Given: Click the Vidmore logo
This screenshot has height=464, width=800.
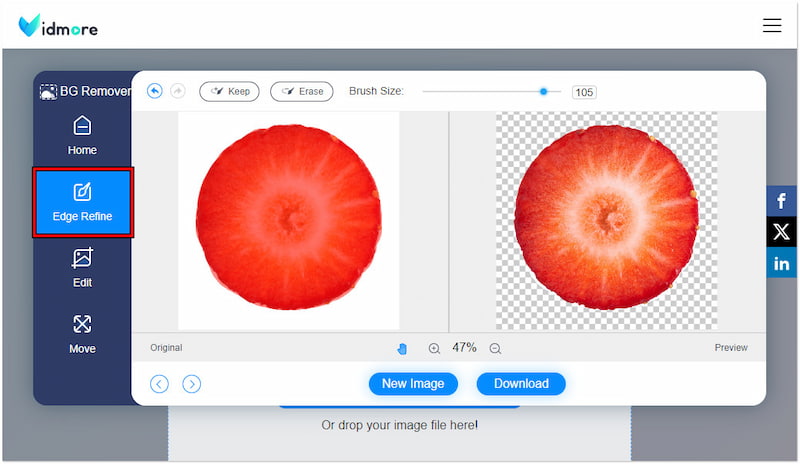Looking at the screenshot, I should click(x=58, y=25).
